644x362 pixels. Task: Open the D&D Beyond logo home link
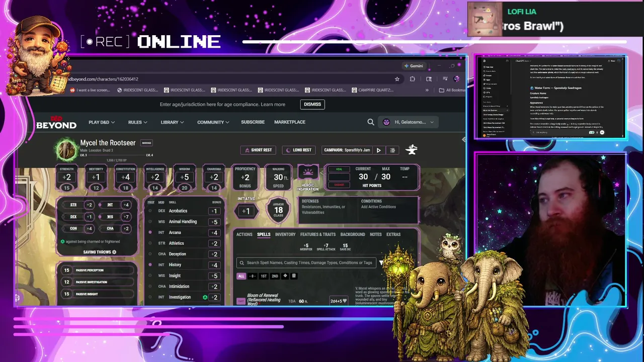[56, 122]
